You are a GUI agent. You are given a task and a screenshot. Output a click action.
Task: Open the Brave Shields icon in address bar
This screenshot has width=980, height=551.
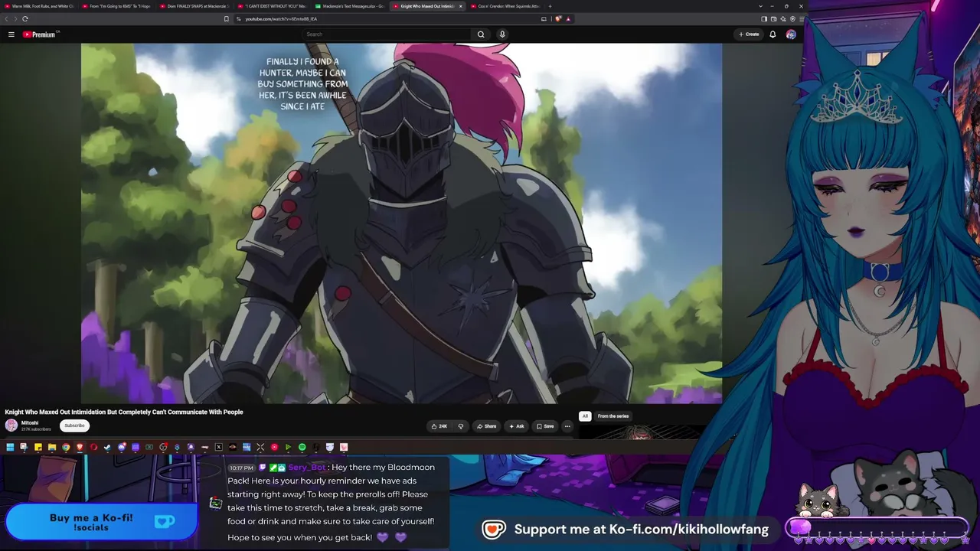pyautogui.click(x=558, y=18)
